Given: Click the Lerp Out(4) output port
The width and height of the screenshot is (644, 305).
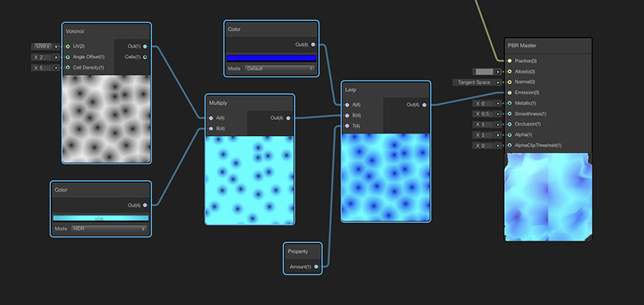Looking at the screenshot, I should 424,105.
